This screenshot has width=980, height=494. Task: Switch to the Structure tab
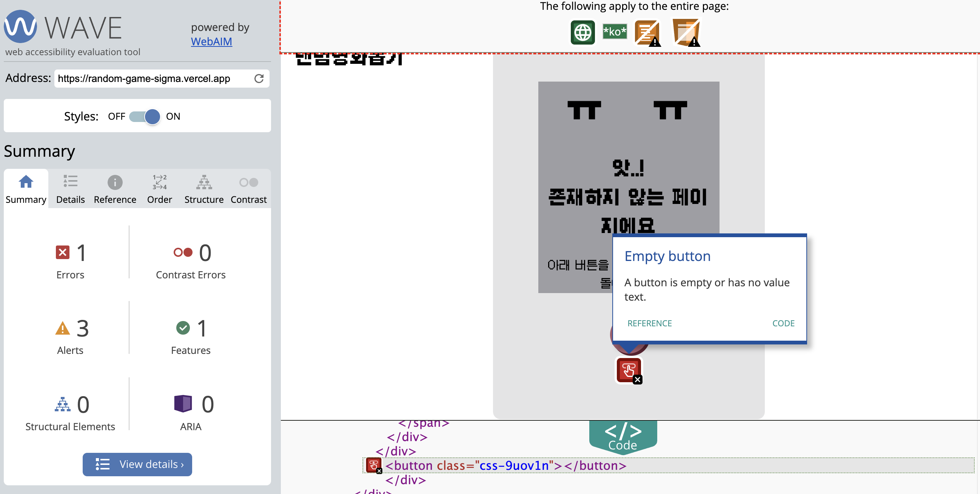tap(204, 190)
